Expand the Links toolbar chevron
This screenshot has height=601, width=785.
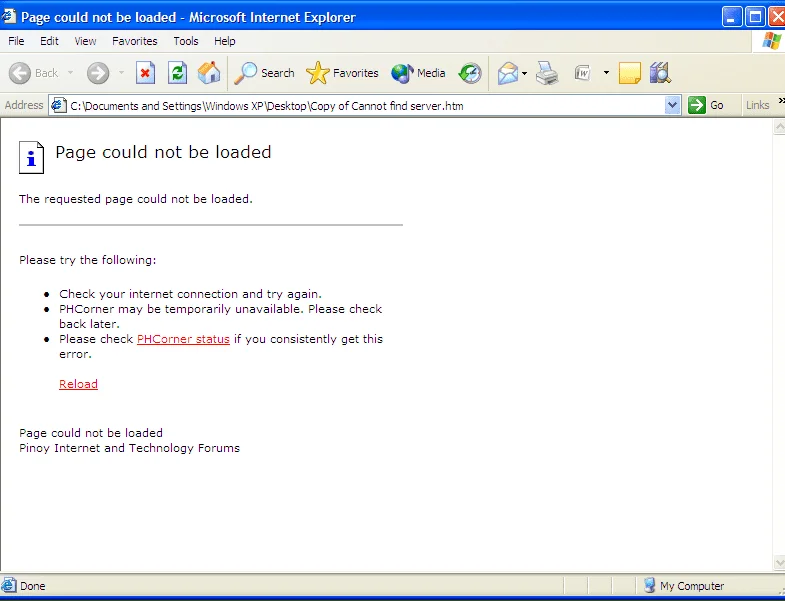click(x=780, y=101)
